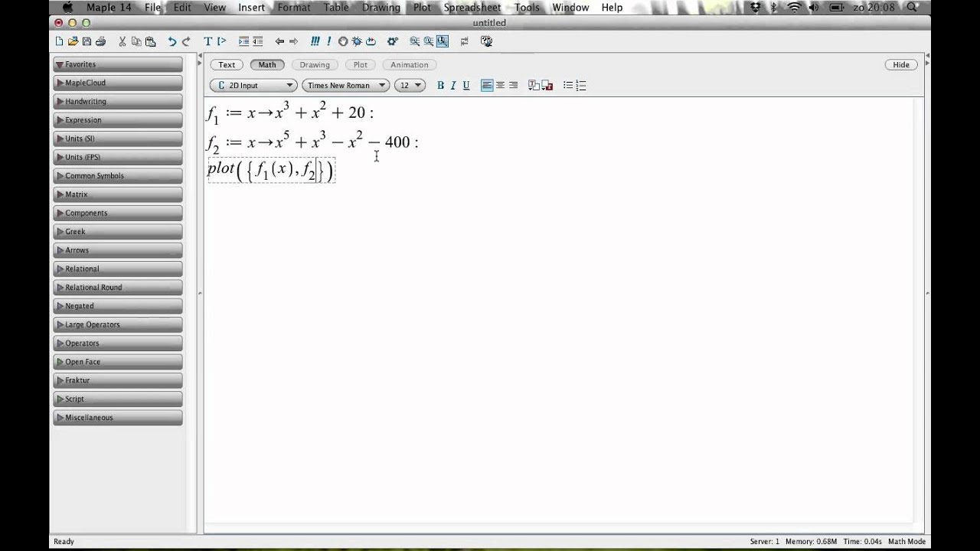Viewport: 980px width, 551px height.
Task: Open the text color picker icon
Action: point(534,86)
